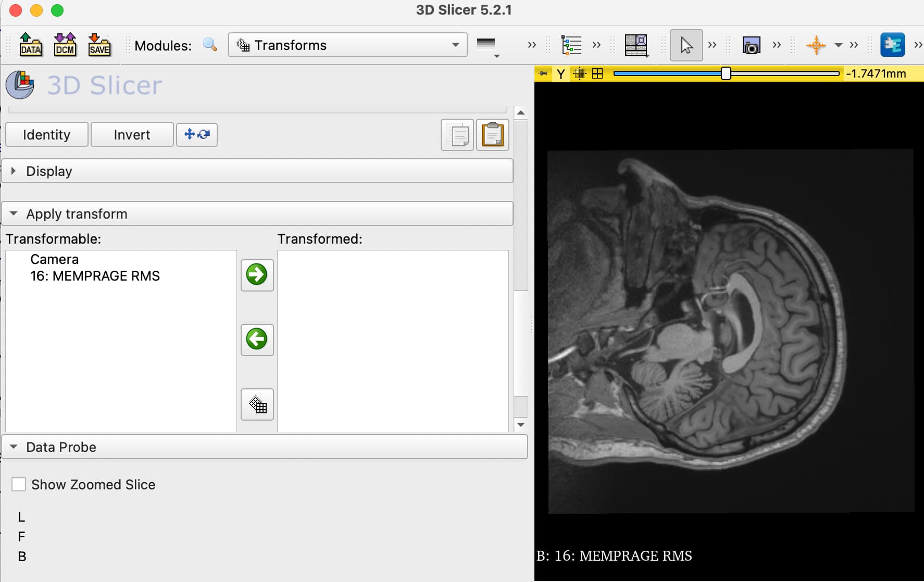Expand the Display section
The height and width of the screenshot is (582, 924).
pos(257,171)
